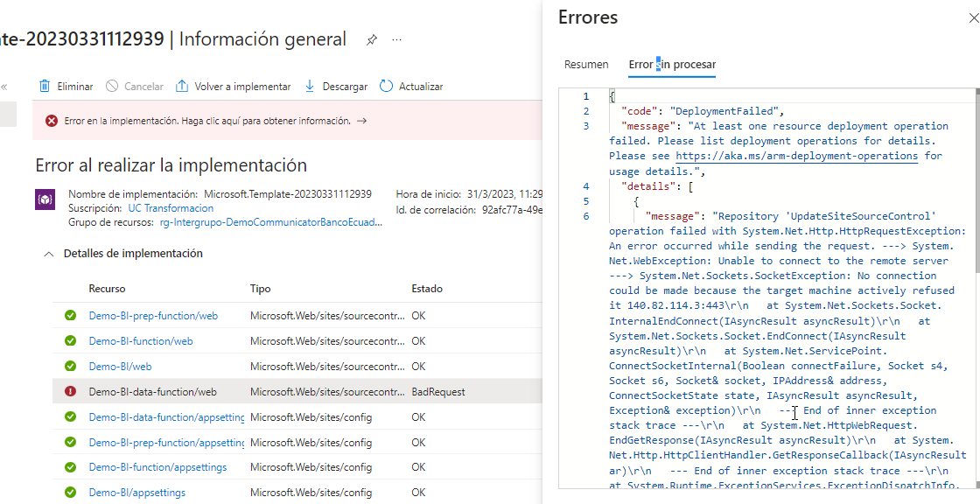Switch to the Resumen tab

[x=585, y=64]
